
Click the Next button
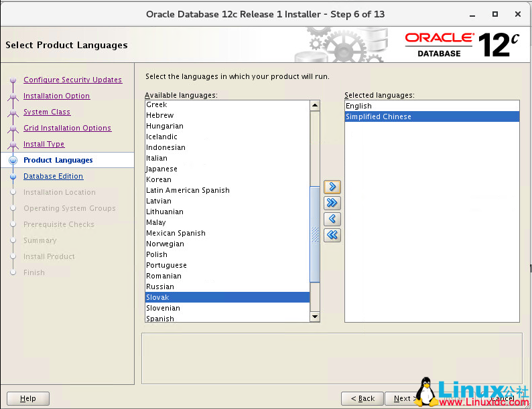click(404, 398)
